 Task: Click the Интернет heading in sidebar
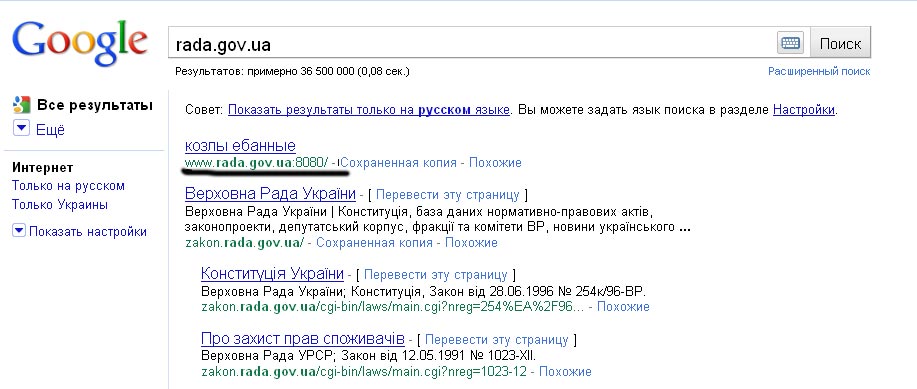click(x=42, y=168)
